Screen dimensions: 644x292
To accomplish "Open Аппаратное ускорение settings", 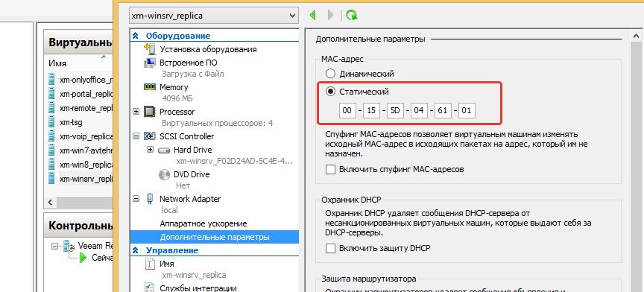I will [x=203, y=223].
